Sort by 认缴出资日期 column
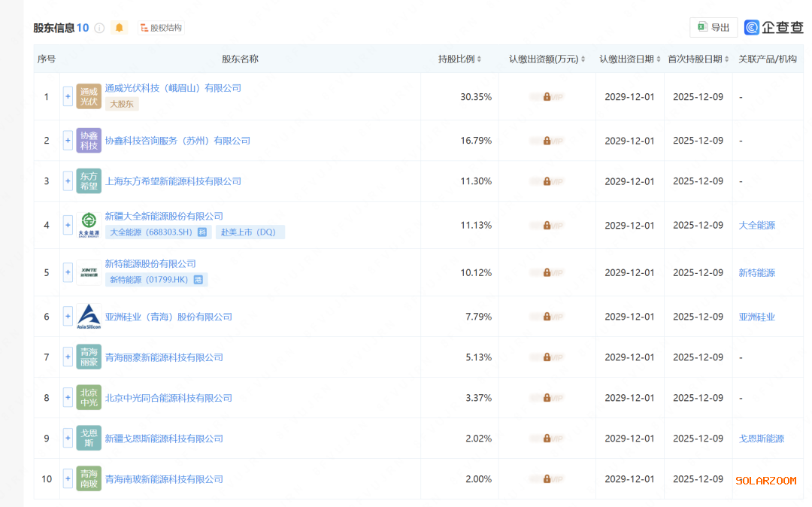 [629, 59]
